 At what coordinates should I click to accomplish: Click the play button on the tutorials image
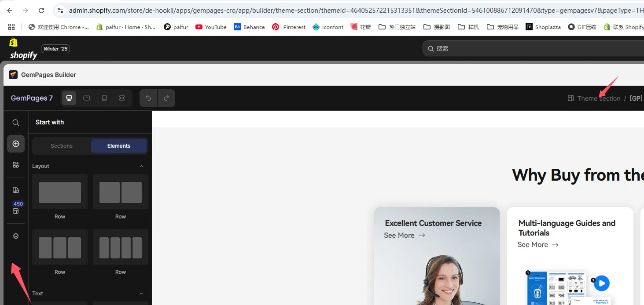tap(602, 283)
